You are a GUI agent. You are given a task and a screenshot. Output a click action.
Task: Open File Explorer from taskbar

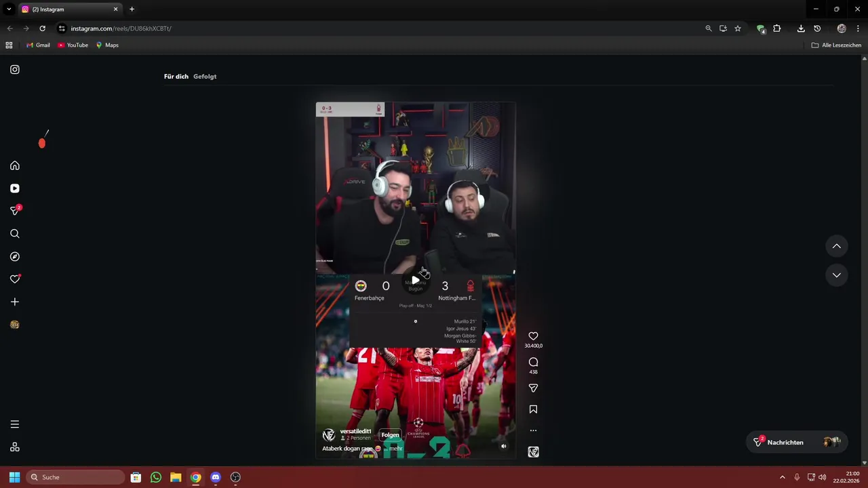pyautogui.click(x=176, y=477)
